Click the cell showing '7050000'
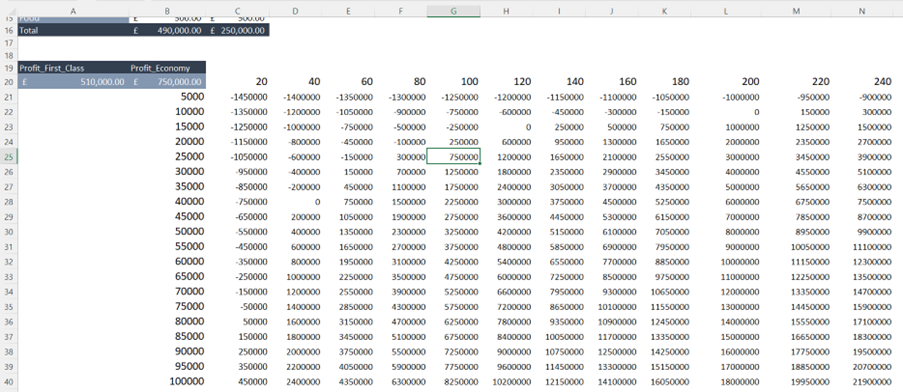Image resolution: width=903 pixels, height=392 pixels. tap(665, 231)
